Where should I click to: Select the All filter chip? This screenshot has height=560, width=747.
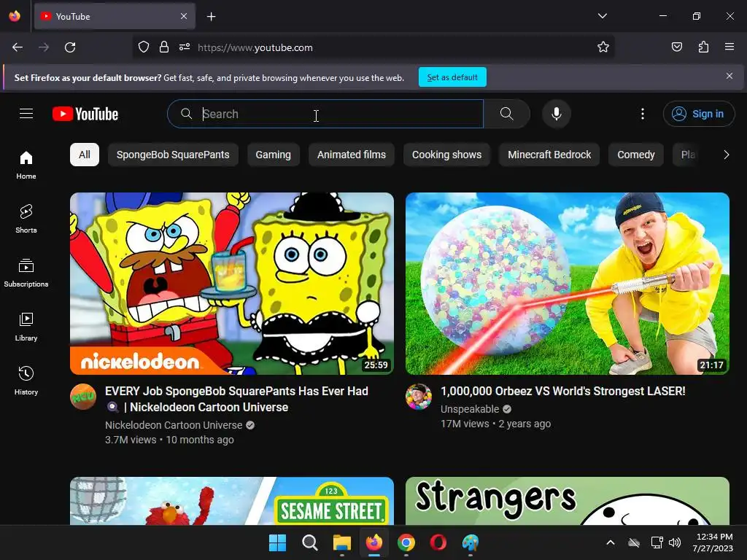(x=85, y=155)
